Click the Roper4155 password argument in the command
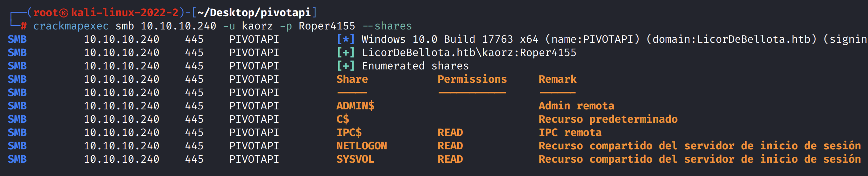Screen dimensions: 868x176 327,26
